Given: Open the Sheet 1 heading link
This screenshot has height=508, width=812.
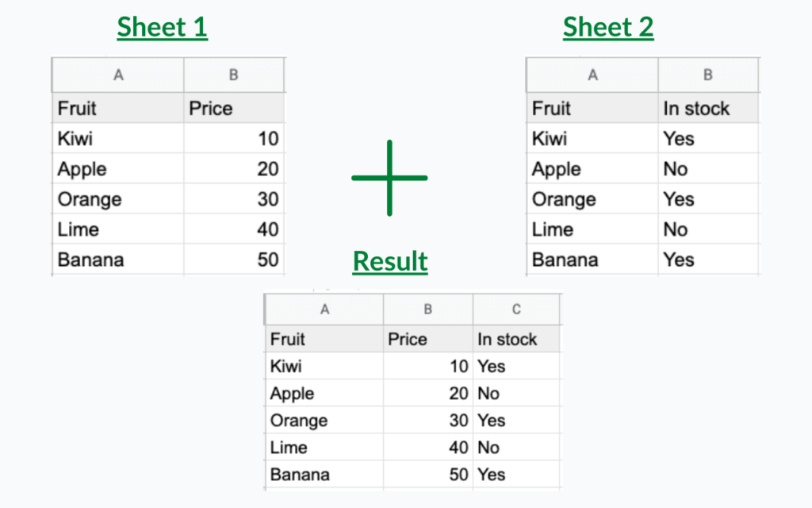Looking at the screenshot, I should [162, 27].
